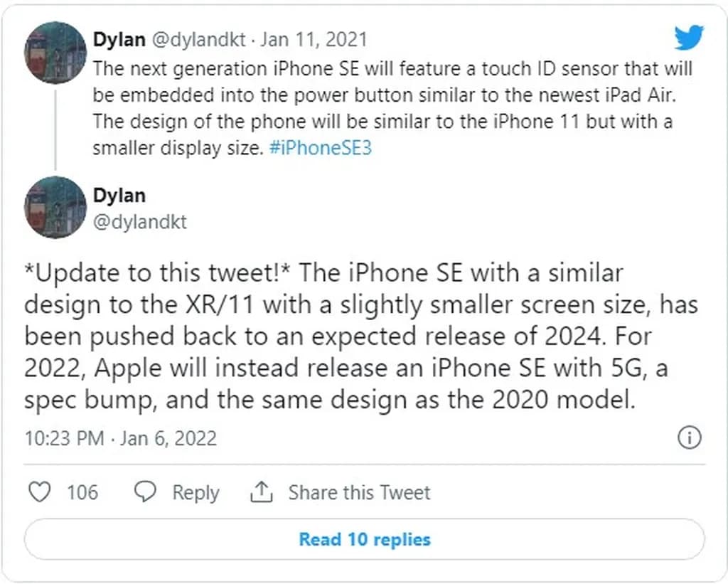Click Dylan's avatar on the update tweet

tap(55, 207)
